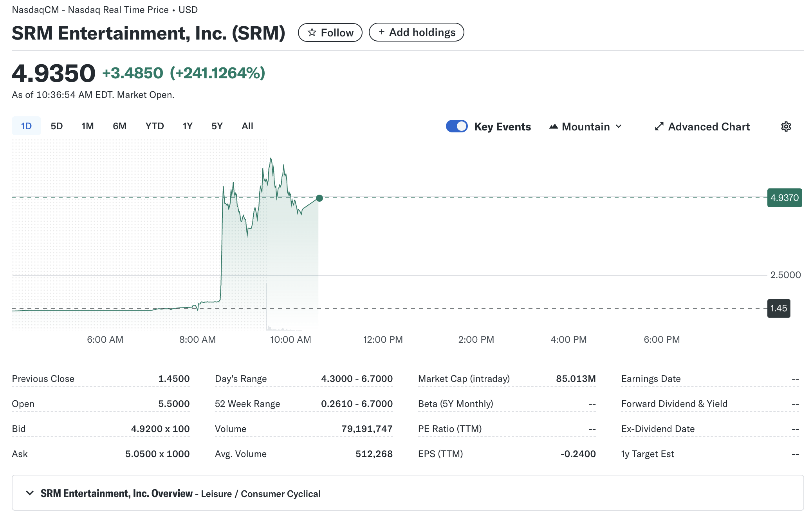Click the plus icon in Add holdings

click(x=381, y=32)
